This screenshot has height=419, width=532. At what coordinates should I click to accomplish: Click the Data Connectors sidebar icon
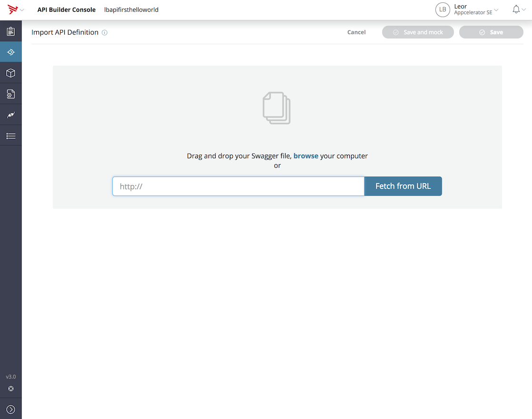coord(10,93)
